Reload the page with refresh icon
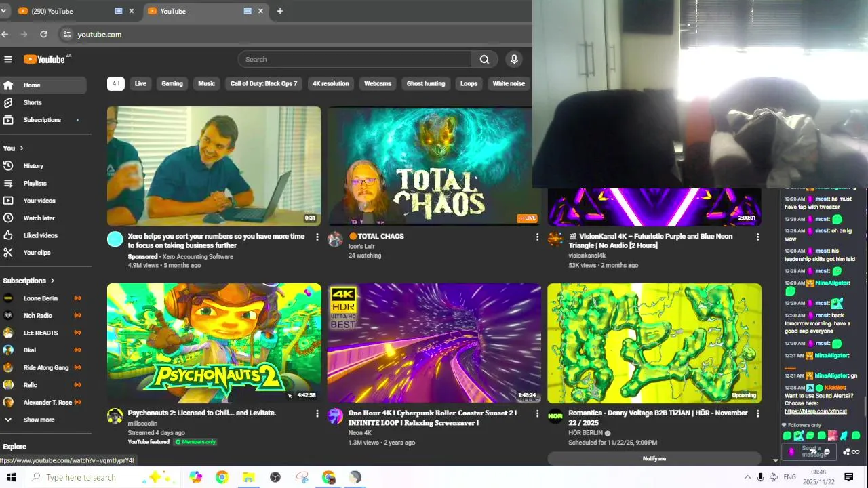 click(x=43, y=34)
